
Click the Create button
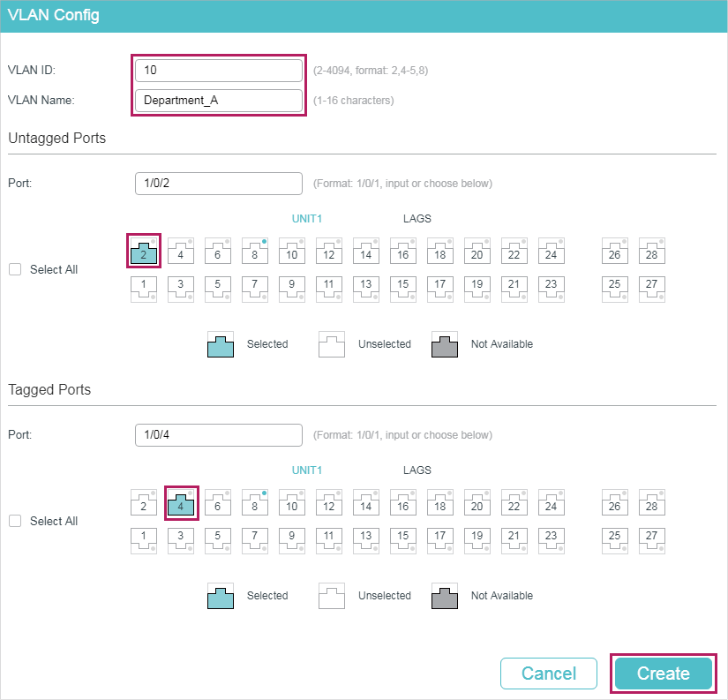coord(664,674)
